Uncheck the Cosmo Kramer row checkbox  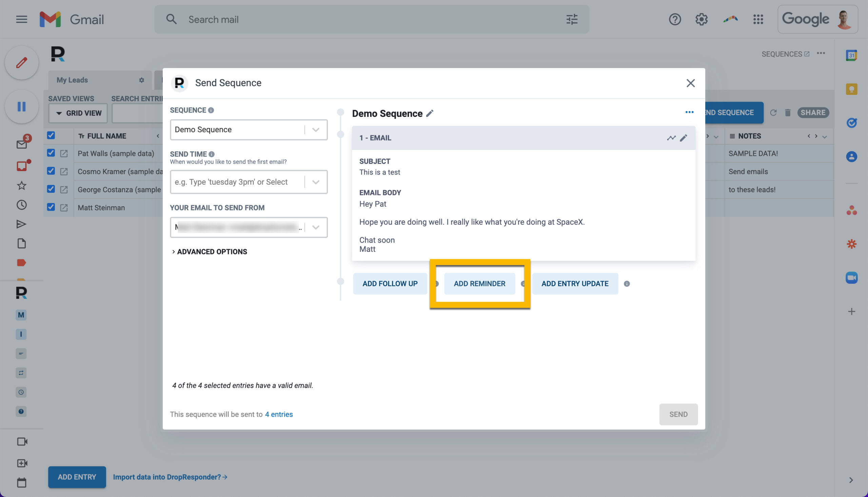[x=51, y=171]
